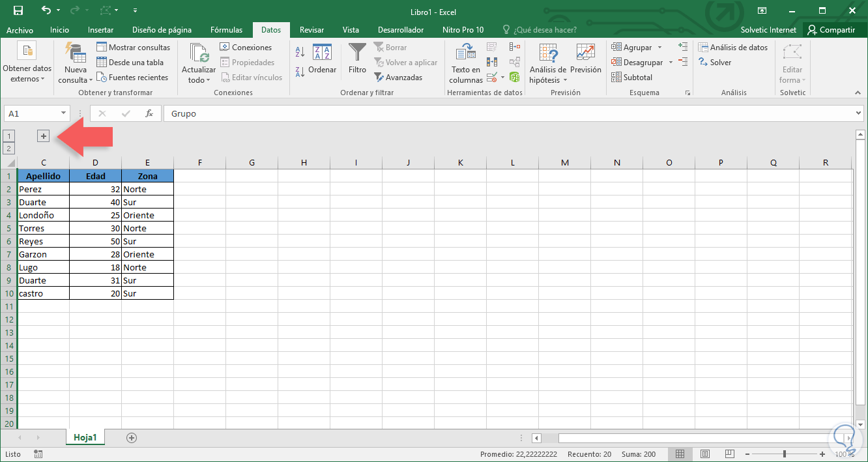Sort descending Z to A
This screenshot has height=462, width=868.
[300, 72]
